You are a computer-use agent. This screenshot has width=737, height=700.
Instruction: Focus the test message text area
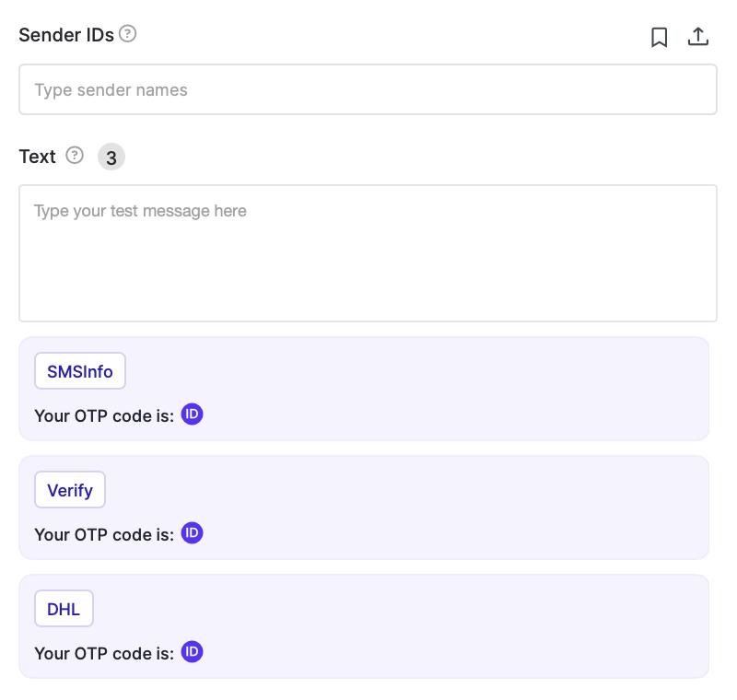click(368, 253)
